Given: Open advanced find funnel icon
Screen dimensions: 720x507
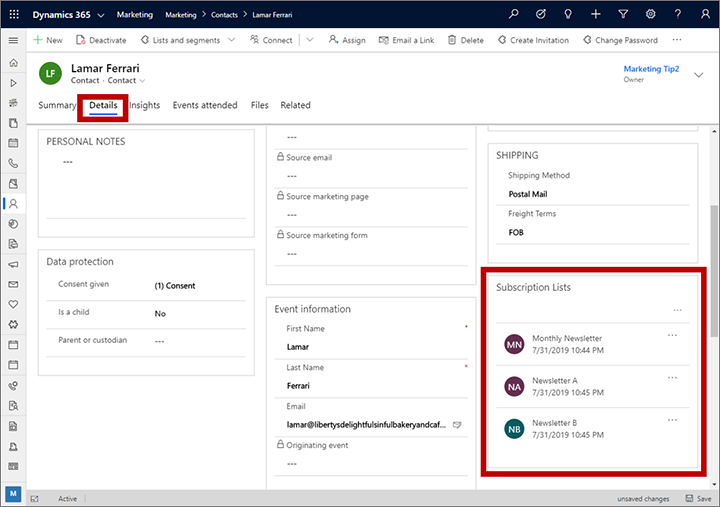Looking at the screenshot, I should (623, 14).
